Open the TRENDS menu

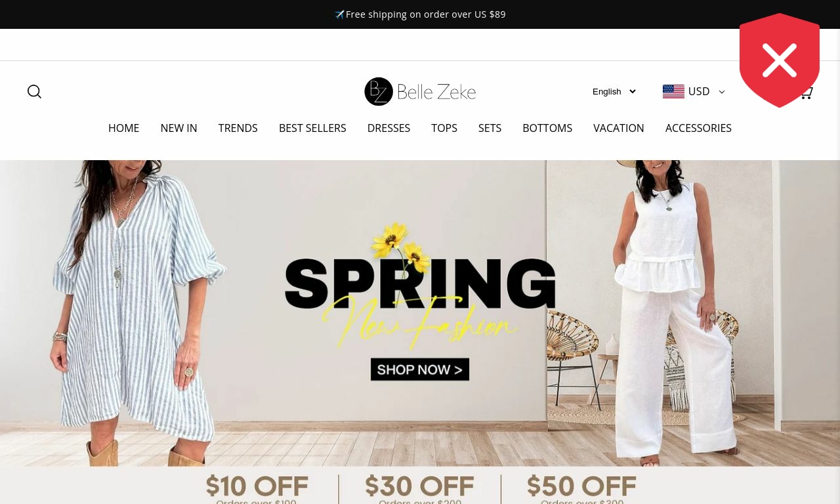tap(238, 128)
